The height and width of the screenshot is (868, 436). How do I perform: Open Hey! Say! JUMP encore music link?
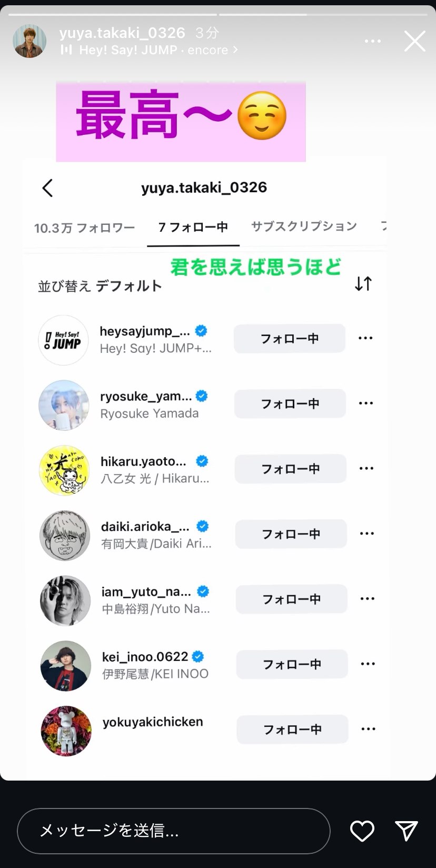point(153,50)
